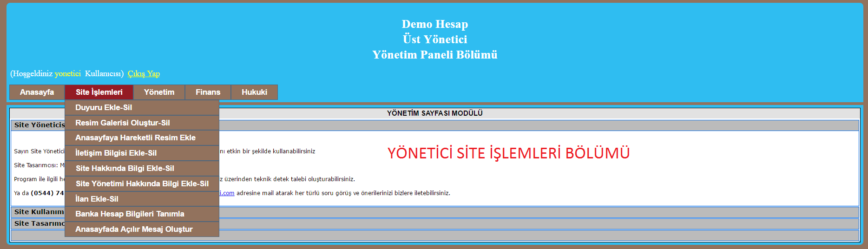Image resolution: width=868 pixels, height=249 pixels.
Task: Open İlan Ekle-Sil menu entry
Action: [x=97, y=199]
